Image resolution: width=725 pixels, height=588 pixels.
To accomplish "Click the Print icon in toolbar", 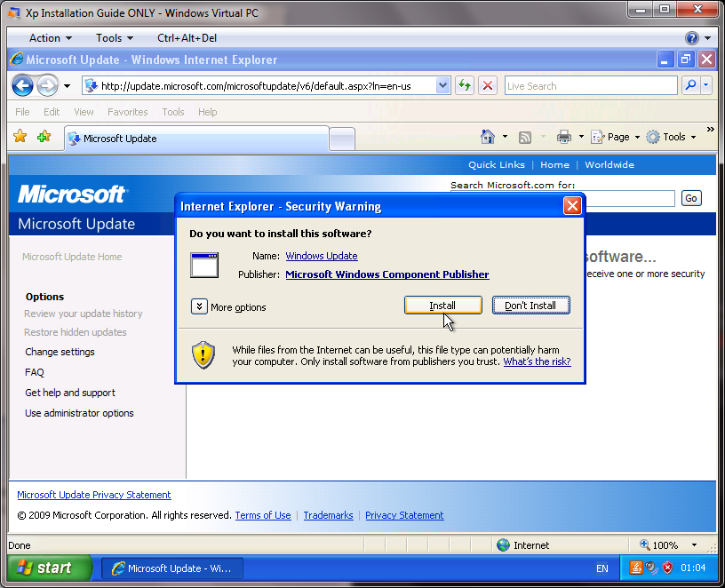I will pos(563,137).
